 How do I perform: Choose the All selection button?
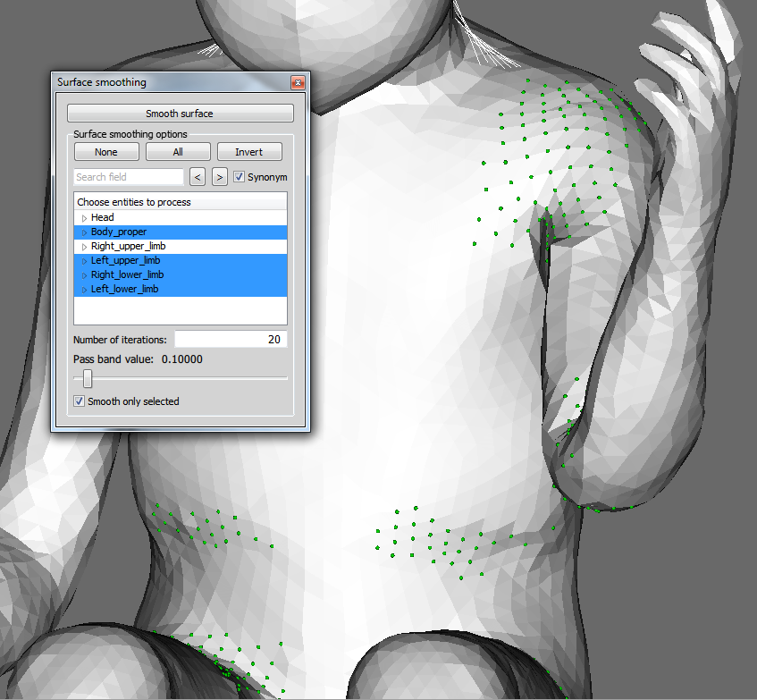(178, 152)
